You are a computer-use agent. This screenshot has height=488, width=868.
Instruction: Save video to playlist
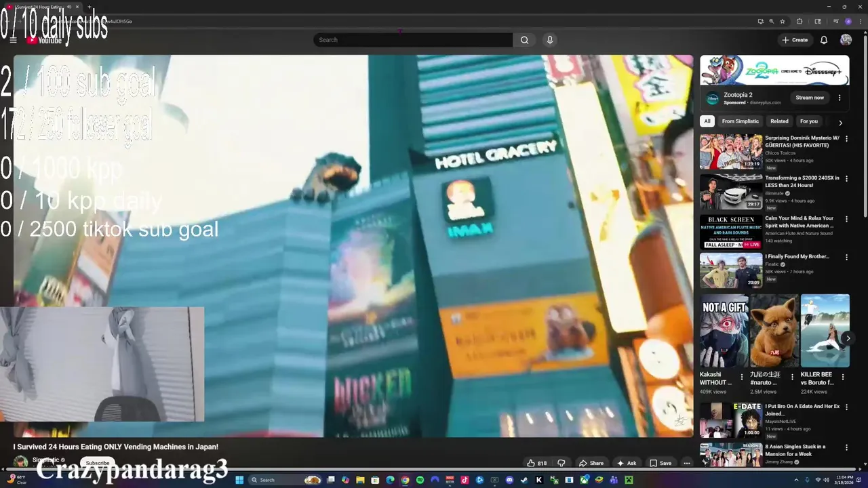tap(660, 463)
